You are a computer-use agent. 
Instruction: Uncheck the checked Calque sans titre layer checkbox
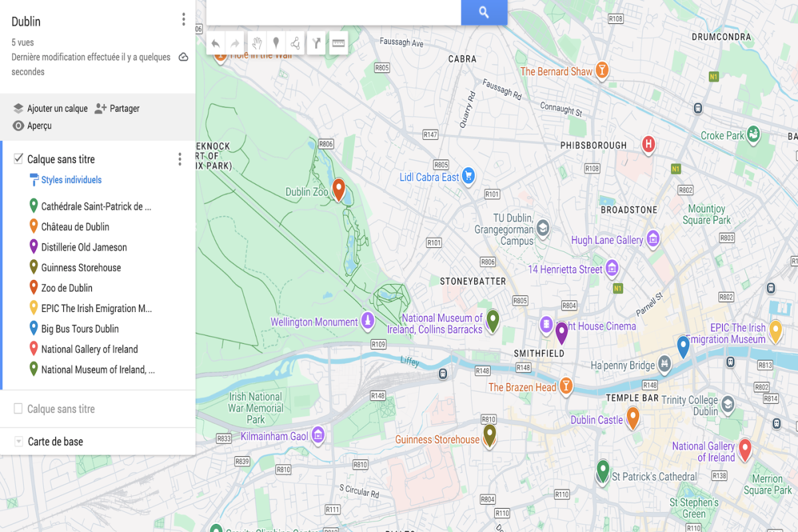pos(19,159)
